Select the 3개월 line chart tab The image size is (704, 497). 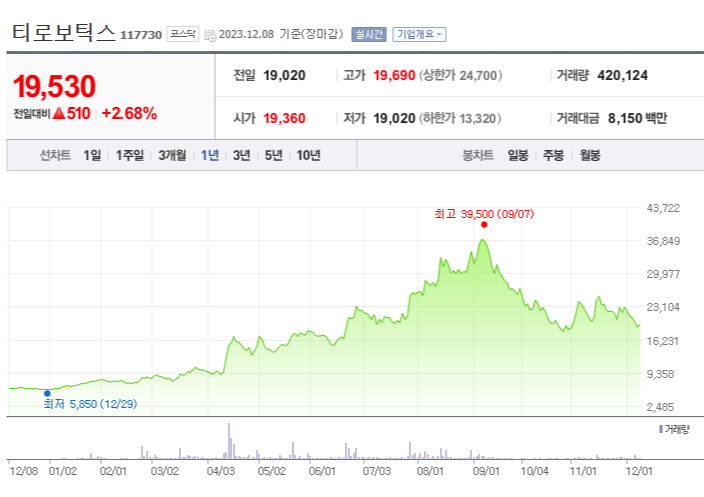[x=172, y=155]
